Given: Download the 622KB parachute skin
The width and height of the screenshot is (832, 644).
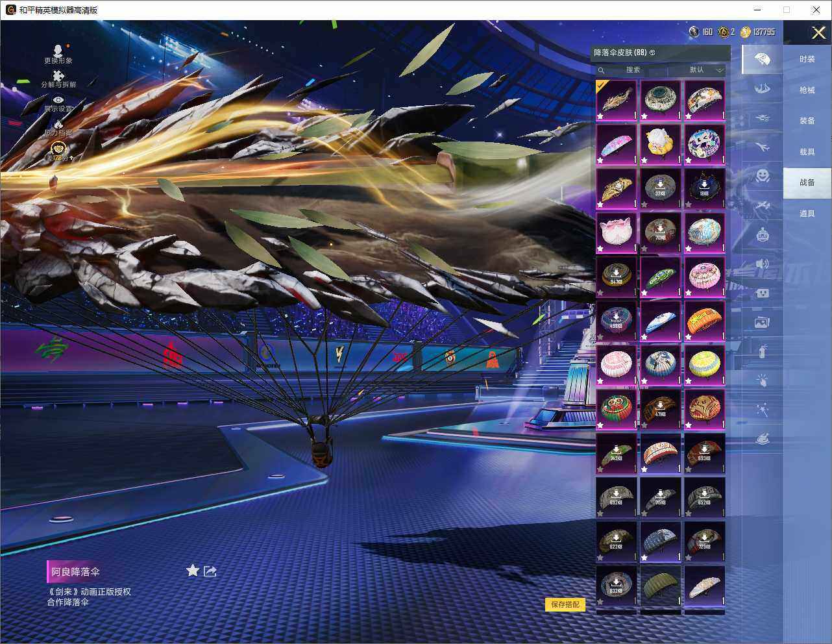Looking at the screenshot, I should pyautogui.click(x=616, y=542).
